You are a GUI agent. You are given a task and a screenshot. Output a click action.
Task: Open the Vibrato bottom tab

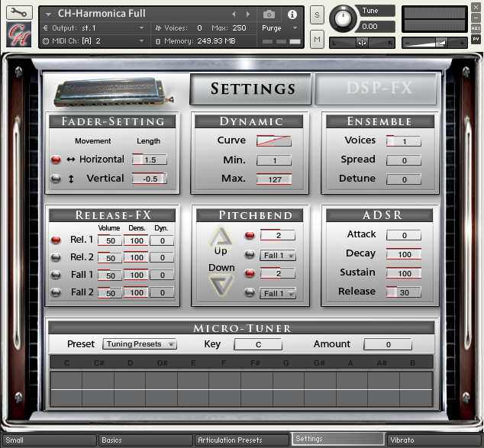(x=434, y=440)
